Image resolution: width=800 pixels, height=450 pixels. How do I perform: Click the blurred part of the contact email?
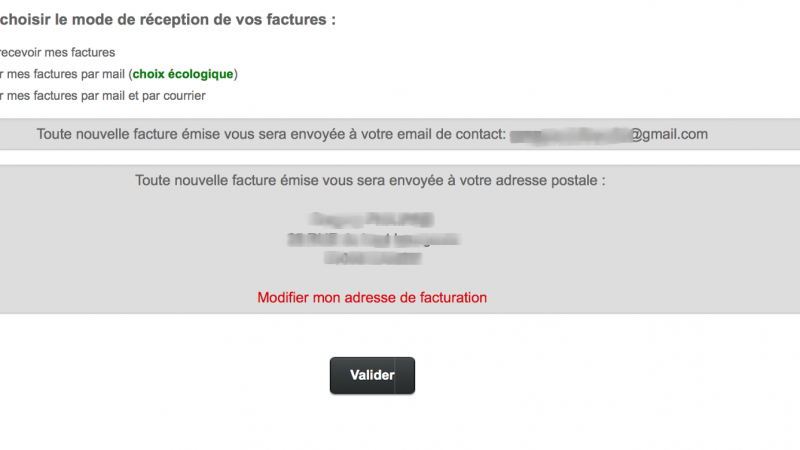568,134
